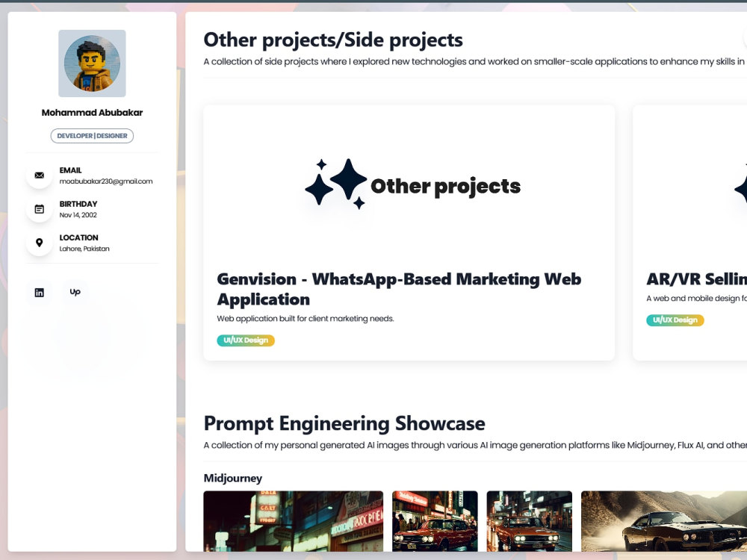The width and height of the screenshot is (747, 560).
Task: Click the Lego avatar profile picture
Action: coord(92,63)
